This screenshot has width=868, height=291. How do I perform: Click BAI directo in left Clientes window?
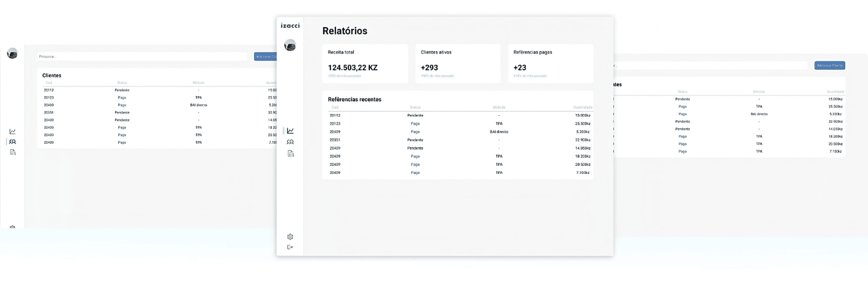point(198,105)
